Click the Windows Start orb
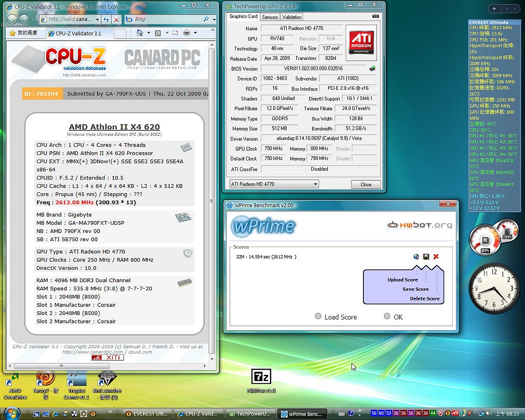The width and height of the screenshot is (525, 420). (x=11, y=413)
